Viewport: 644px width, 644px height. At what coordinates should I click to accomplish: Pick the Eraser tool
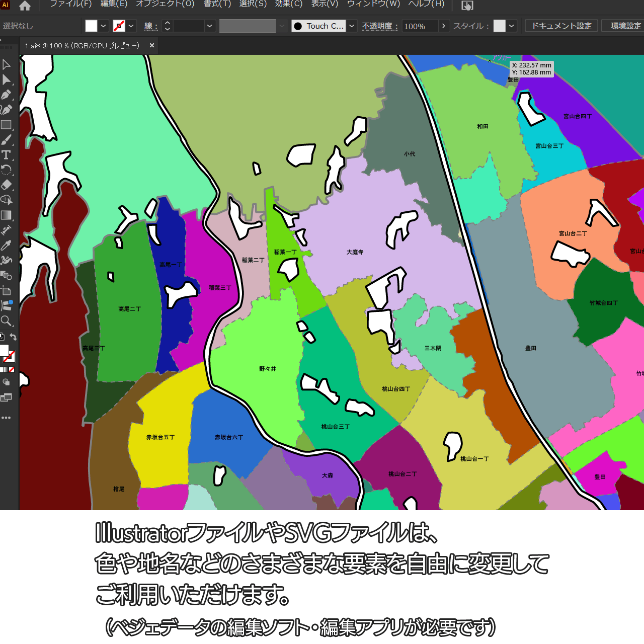(x=6, y=185)
